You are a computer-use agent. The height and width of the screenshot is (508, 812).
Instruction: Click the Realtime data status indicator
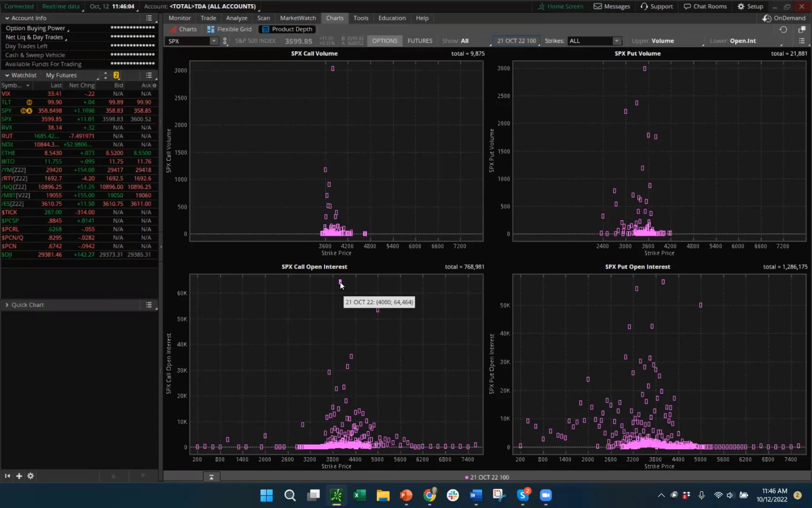tap(61, 6)
